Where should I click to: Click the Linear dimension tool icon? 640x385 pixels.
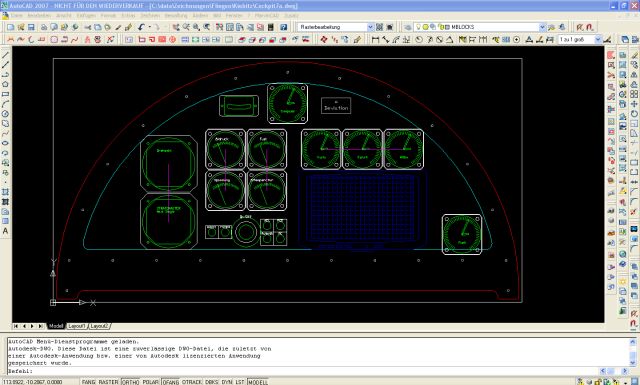375,40
